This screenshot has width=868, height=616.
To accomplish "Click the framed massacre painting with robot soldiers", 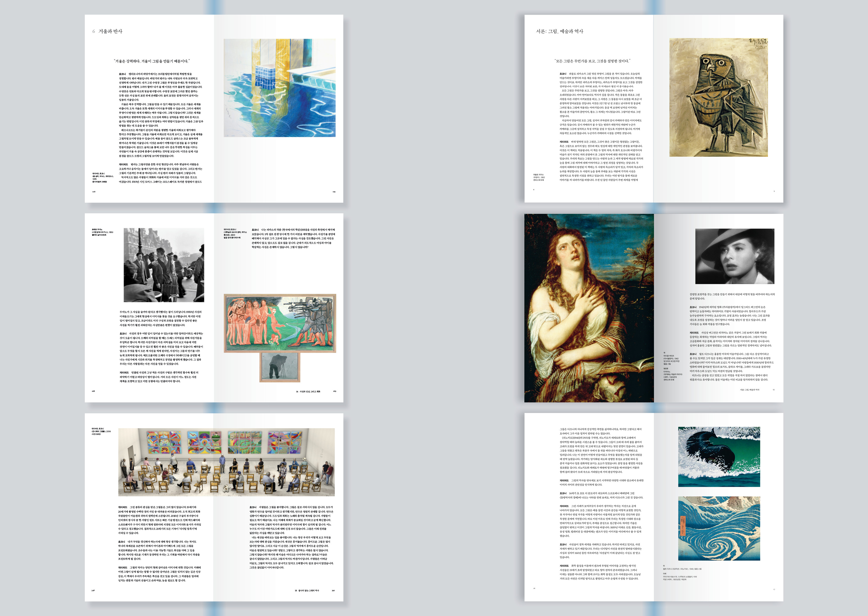I will (280, 323).
